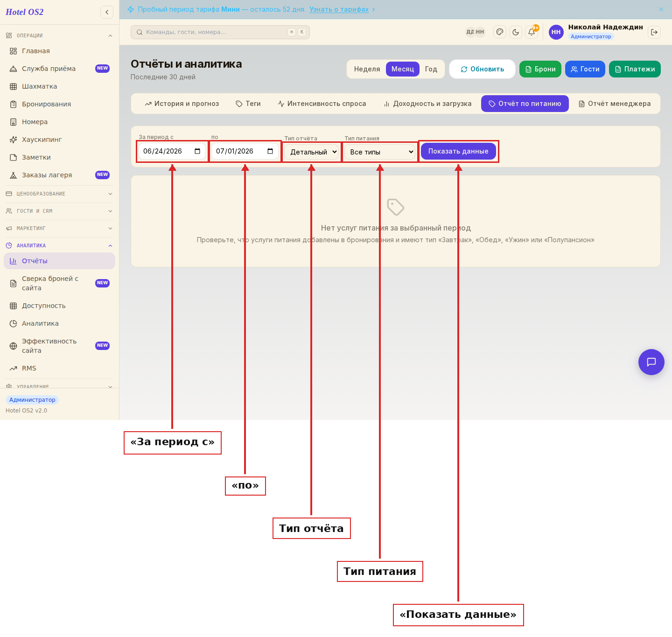Toggle dark mode moon icon
This screenshot has width=672, height=637.
tap(516, 32)
